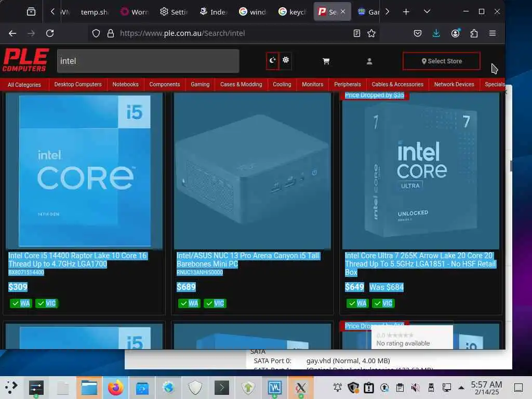
Task: Click muted volume tray icon
Action: 415,388
